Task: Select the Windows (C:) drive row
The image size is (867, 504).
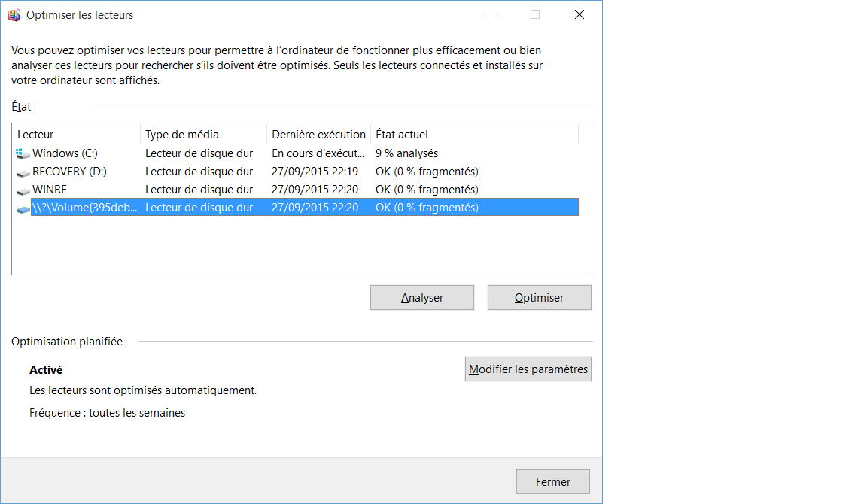Action: tap(297, 153)
